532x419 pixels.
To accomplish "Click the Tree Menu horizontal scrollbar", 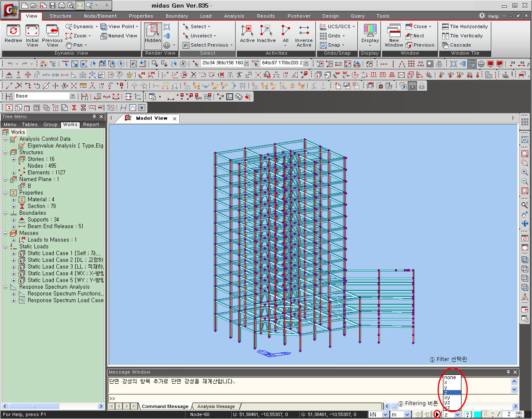I will (x=53, y=406).
